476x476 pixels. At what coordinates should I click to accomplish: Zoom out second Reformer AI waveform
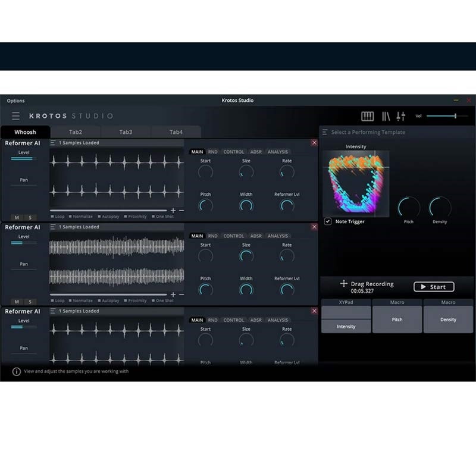[x=181, y=295]
